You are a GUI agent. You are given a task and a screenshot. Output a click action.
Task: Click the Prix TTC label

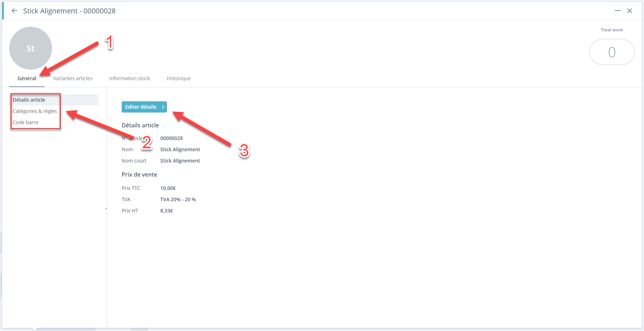coord(131,188)
